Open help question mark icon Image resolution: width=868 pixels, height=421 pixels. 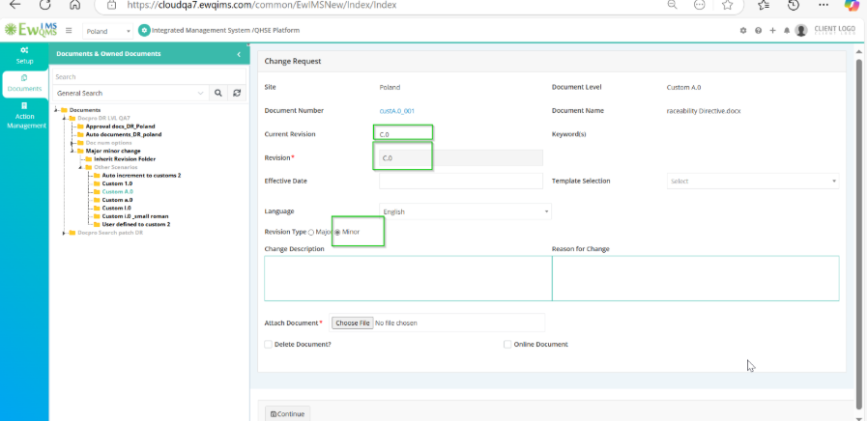click(x=758, y=31)
